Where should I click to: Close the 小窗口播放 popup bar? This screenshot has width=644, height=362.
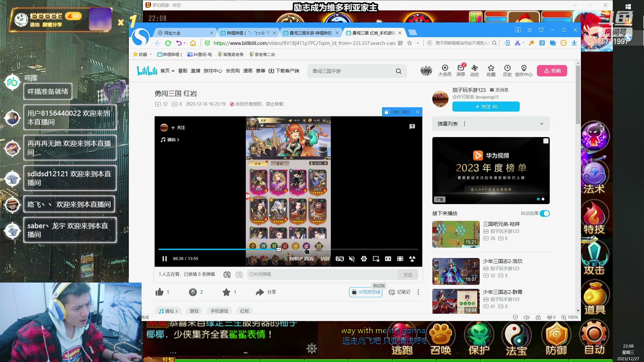(x=418, y=112)
